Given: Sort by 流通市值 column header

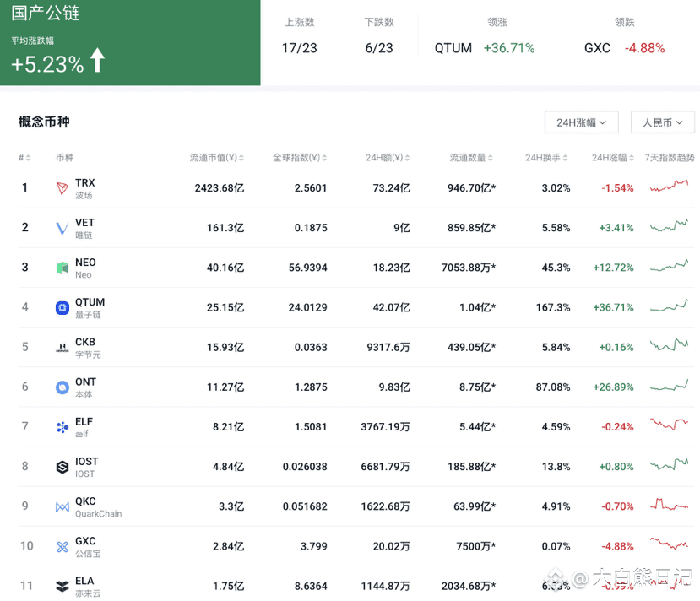Looking at the screenshot, I should tap(216, 158).
